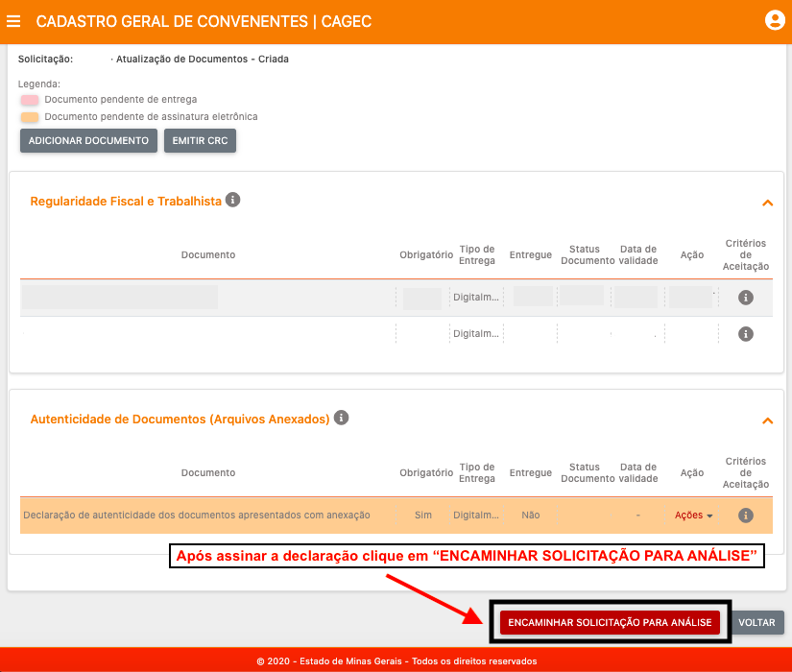Image resolution: width=792 pixels, height=672 pixels.
Task: Go back using the VOLTAR button
Action: pyautogui.click(x=756, y=622)
